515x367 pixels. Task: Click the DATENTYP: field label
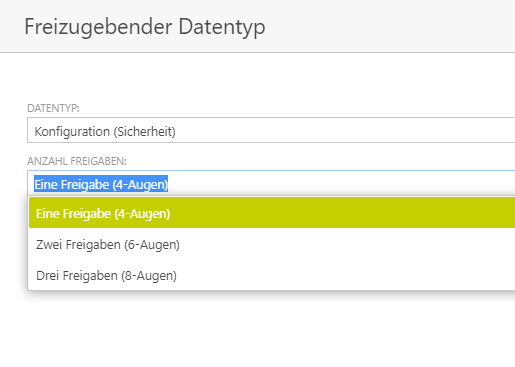tap(53, 108)
